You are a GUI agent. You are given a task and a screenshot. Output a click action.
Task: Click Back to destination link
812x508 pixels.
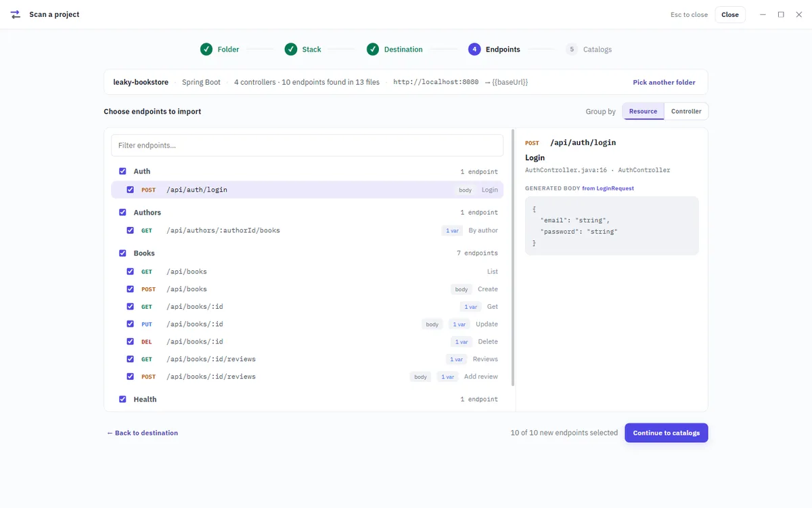pyautogui.click(x=142, y=433)
